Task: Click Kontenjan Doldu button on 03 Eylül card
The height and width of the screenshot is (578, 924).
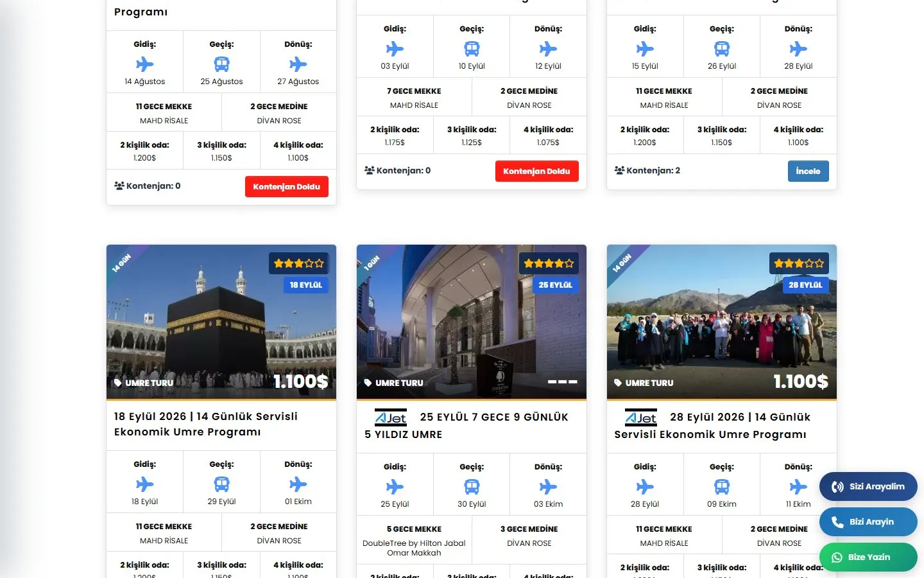Action: click(537, 171)
